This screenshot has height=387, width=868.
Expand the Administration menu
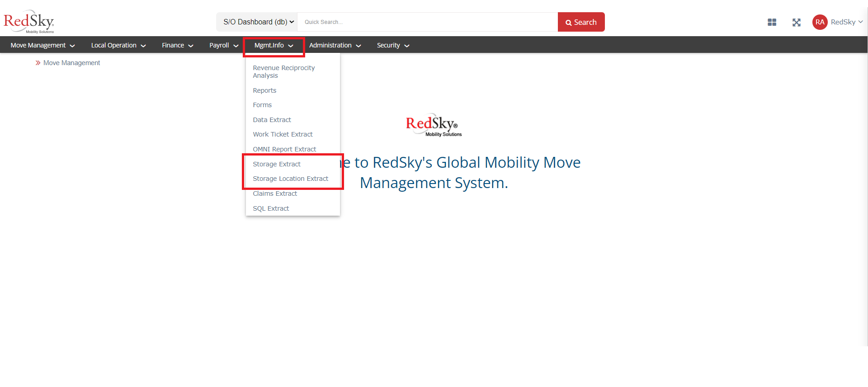(335, 45)
